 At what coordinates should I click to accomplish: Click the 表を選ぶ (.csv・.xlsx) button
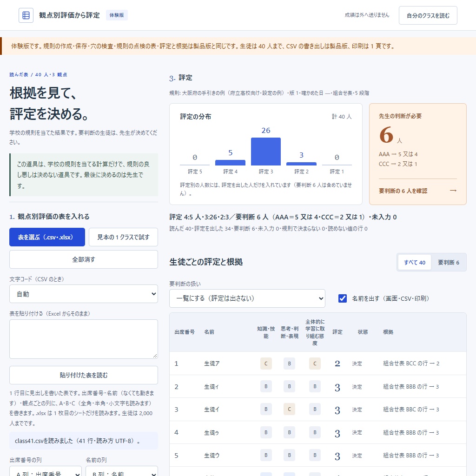pos(47,237)
